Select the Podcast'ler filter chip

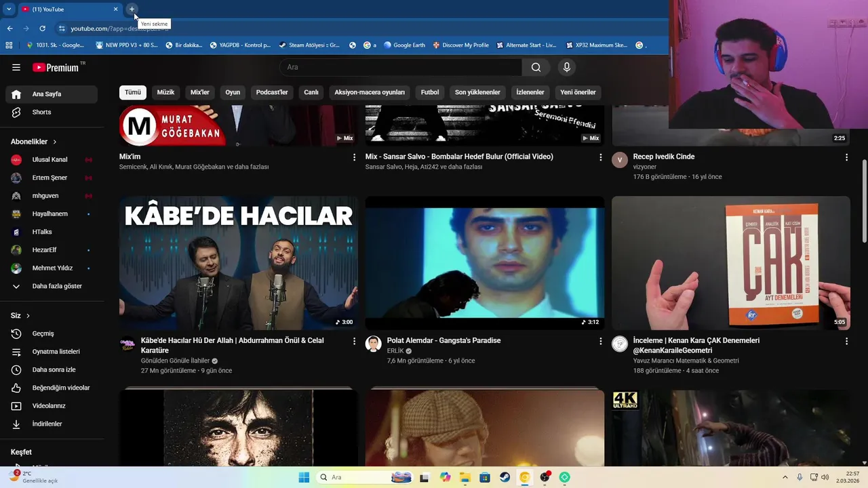pos(272,92)
